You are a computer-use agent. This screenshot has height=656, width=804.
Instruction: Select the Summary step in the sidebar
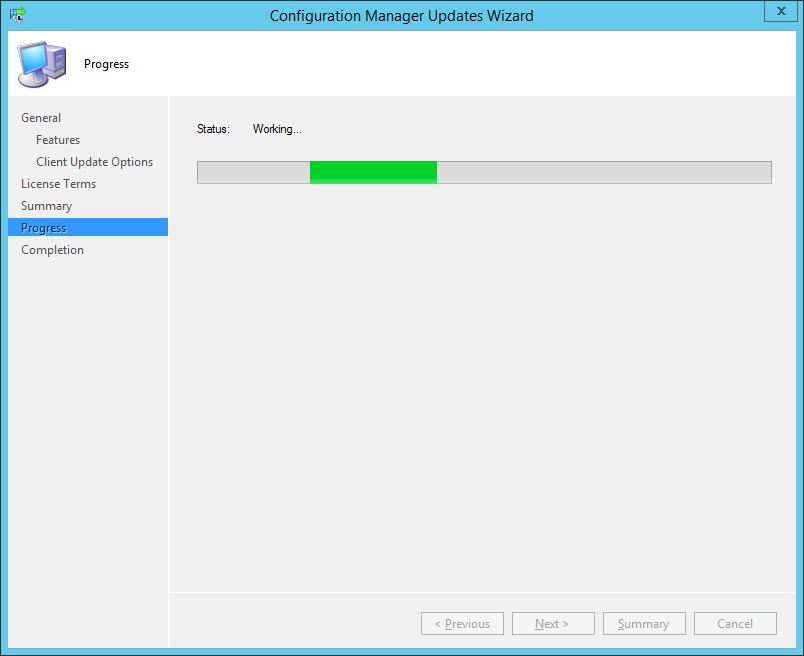click(47, 205)
